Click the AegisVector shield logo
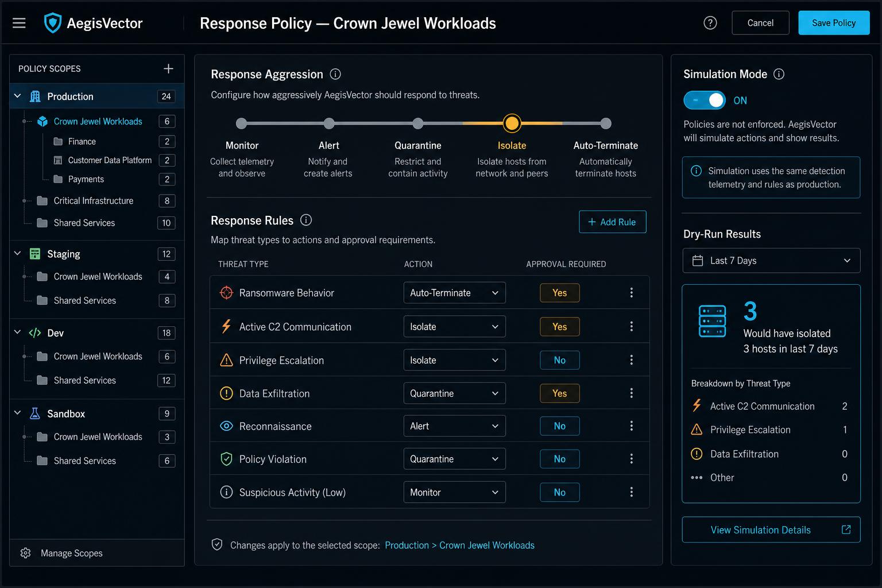The image size is (882, 588). pos(53,23)
